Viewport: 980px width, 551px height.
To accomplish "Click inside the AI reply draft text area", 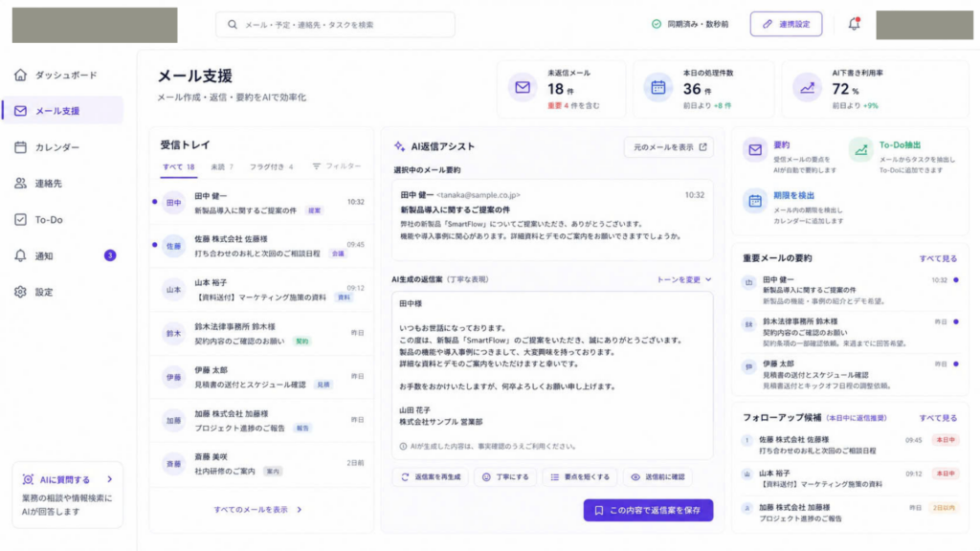I will [552, 375].
